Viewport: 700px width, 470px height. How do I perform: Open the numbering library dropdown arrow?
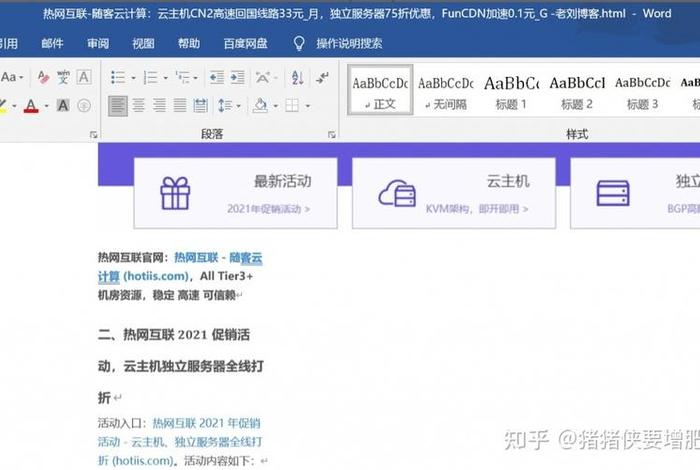coord(165,78)
